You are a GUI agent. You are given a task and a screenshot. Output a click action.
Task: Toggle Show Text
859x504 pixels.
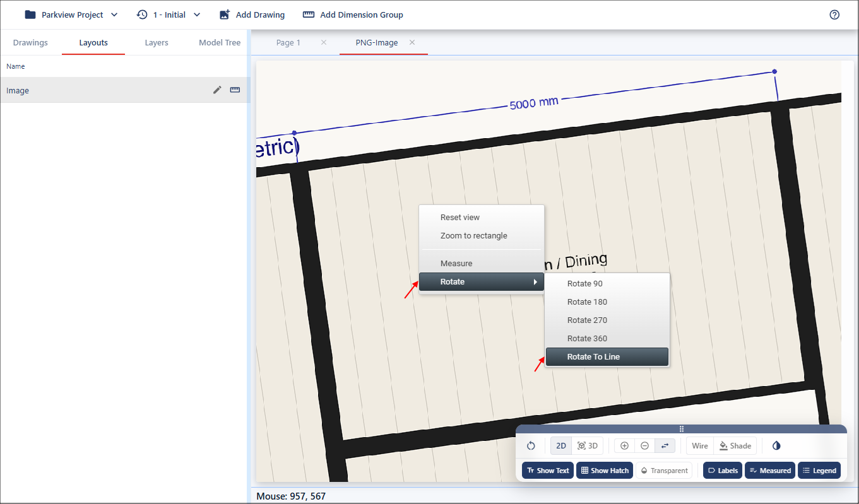pos(548,470)
